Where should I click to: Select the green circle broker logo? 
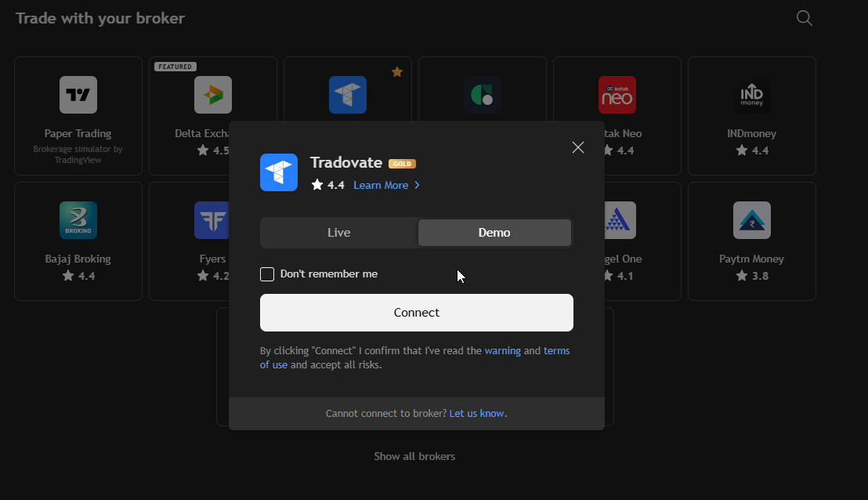[x=482, y=95]
